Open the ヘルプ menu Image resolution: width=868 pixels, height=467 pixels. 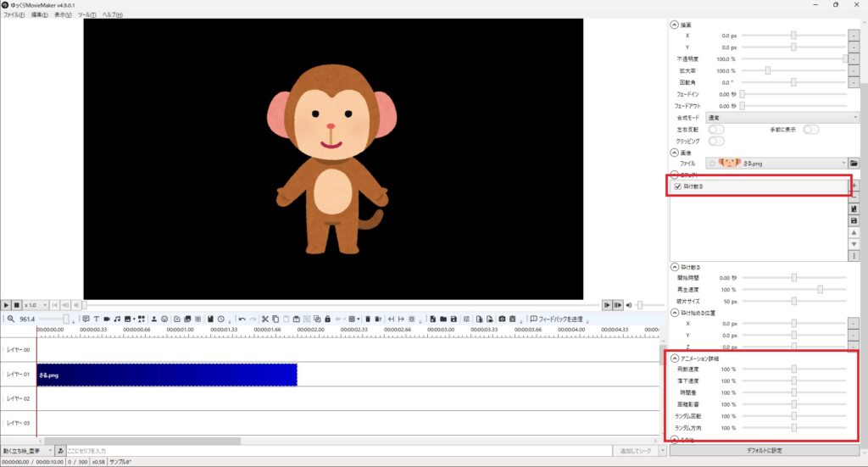coord(113,15)
